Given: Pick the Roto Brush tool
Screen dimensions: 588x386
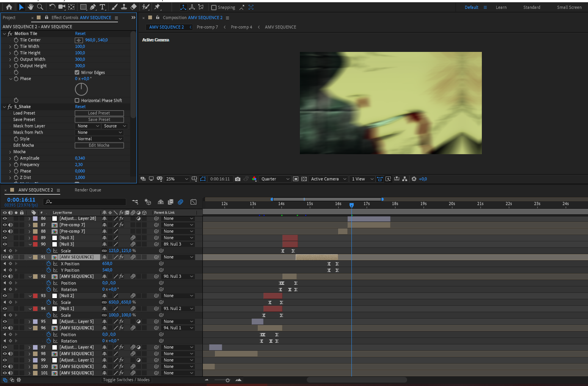Looking at the screenshot, I should click(x=146, y=7).
